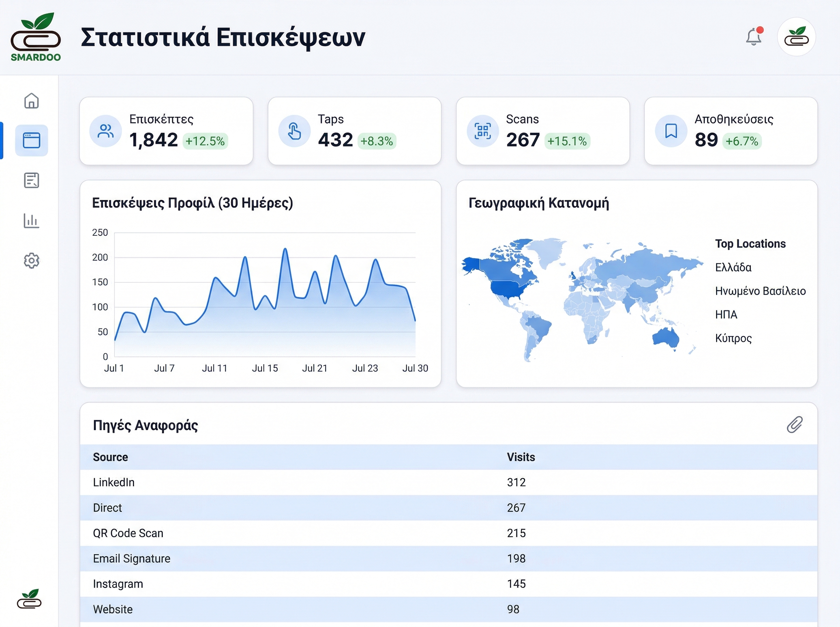This screenshot has height=627, width=840.
Task: Click the Αποθηκεύσεις bookmark icon
Action: [670, 131]
